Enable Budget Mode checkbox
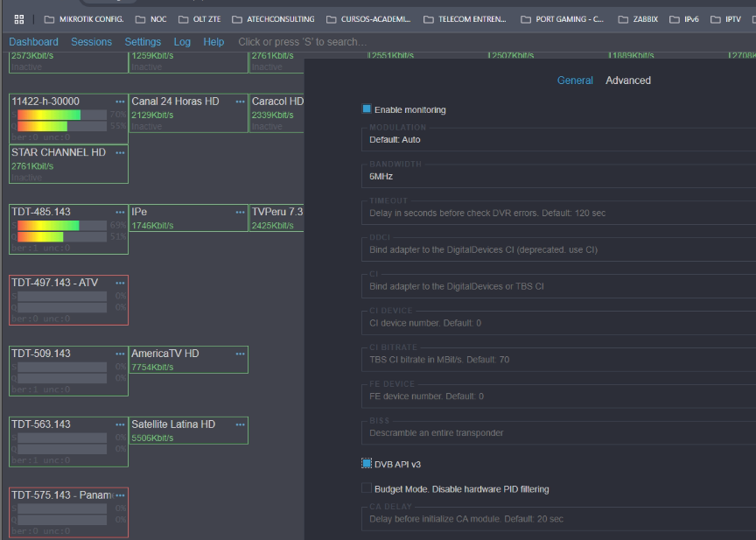This screenshot has height=540, width=756. coord(367,488)
